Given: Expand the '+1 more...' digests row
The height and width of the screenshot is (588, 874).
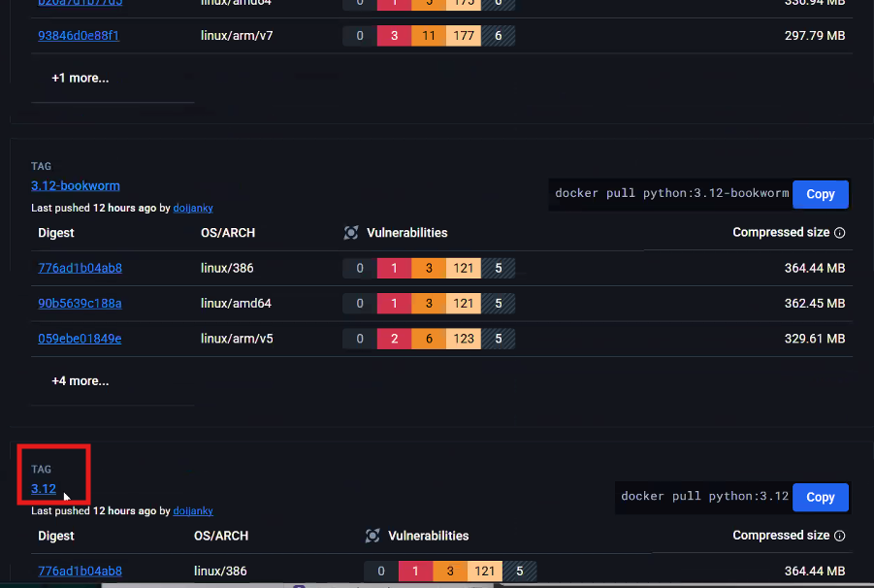Looking at the screenshot, I should click(x=81, y=78).
